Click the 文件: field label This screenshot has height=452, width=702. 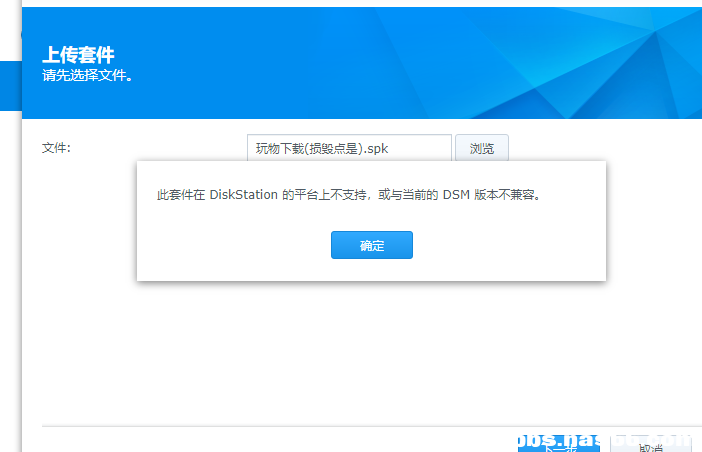[56, 148]
